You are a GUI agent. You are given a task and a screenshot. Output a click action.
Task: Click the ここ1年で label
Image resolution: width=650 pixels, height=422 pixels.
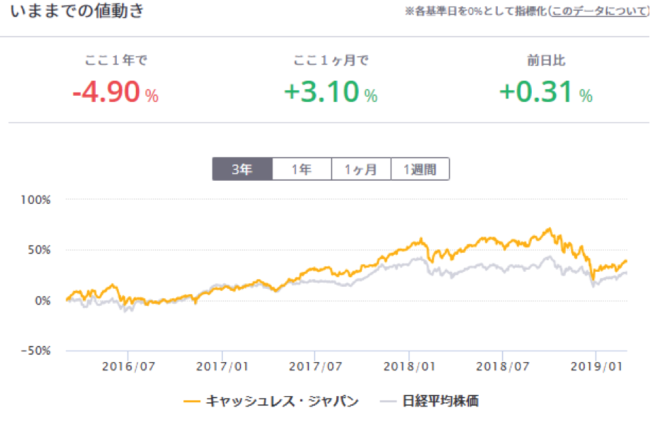tap(116, 58)
